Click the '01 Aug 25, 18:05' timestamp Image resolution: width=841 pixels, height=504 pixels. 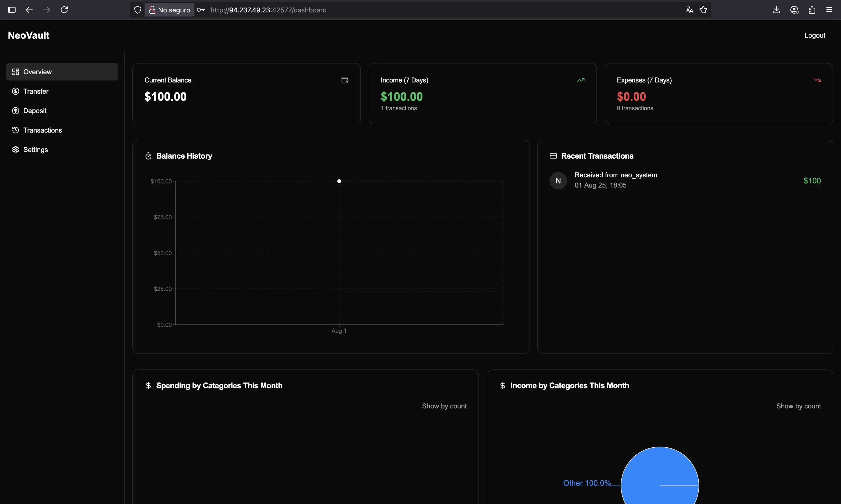click(x=601, y=185)
